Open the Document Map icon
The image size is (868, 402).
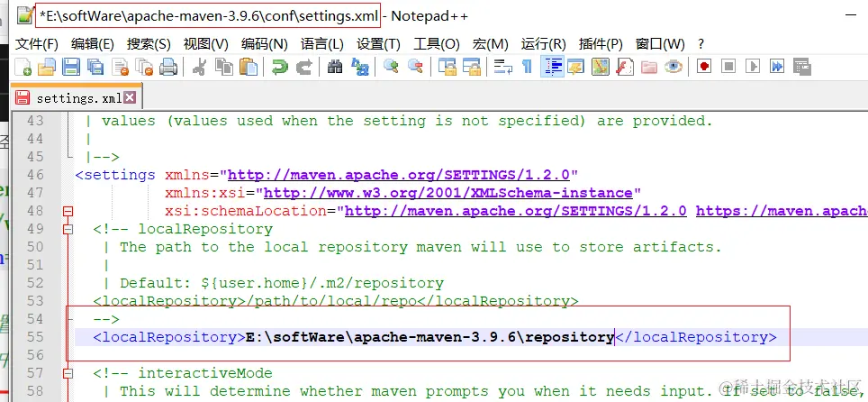click(600, 67)
